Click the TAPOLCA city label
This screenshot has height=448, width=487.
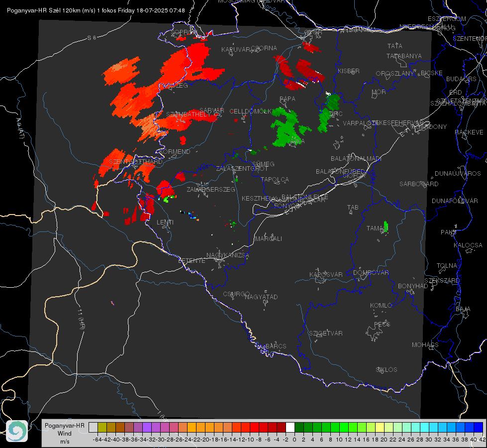tap(275, 179)
